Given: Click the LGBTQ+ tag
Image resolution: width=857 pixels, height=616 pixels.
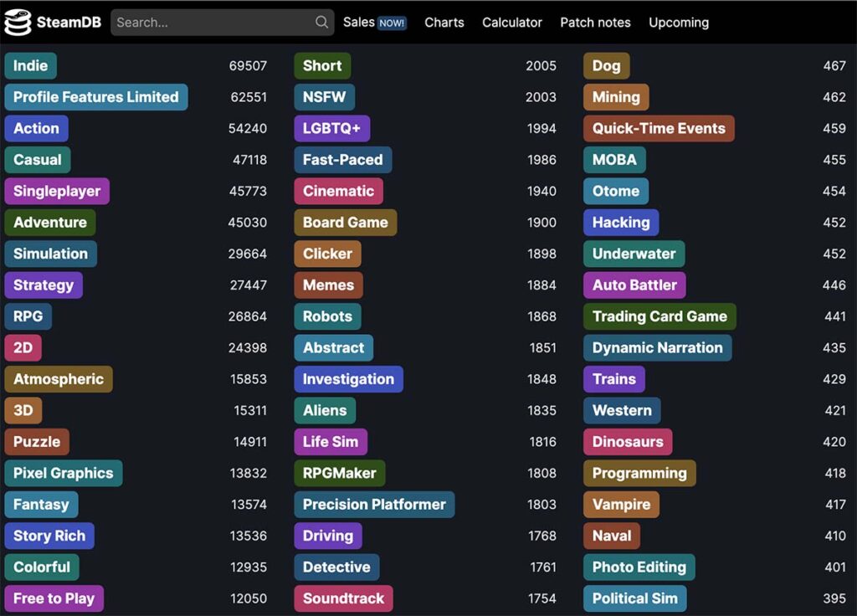Looking at the screenshot, I should [331, 128].
